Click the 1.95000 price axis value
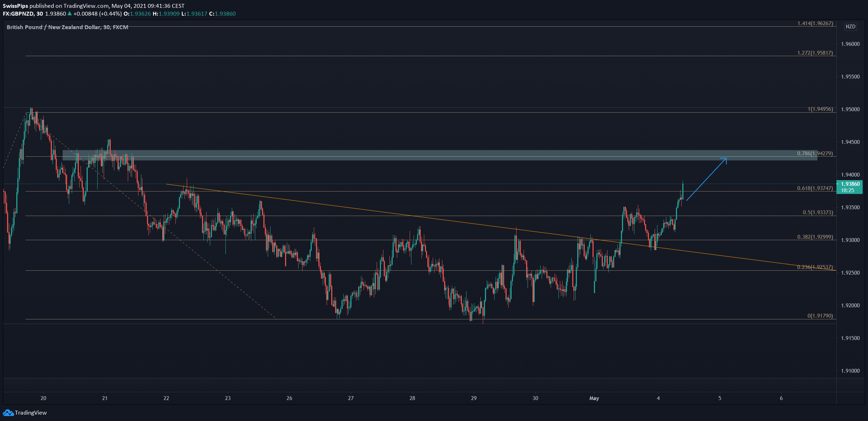 850,109
